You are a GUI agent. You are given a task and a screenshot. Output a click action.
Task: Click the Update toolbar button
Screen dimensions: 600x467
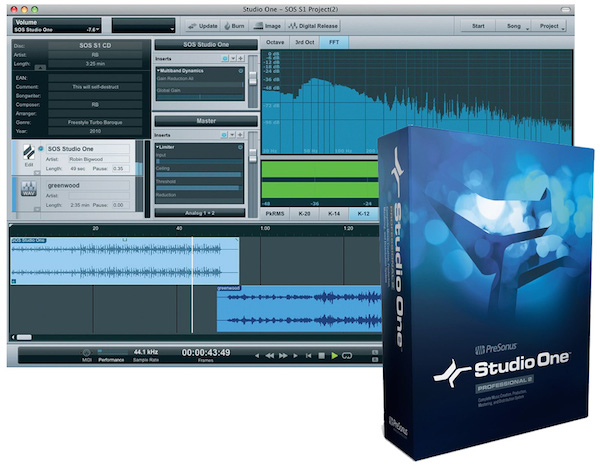tap(203, 26)
